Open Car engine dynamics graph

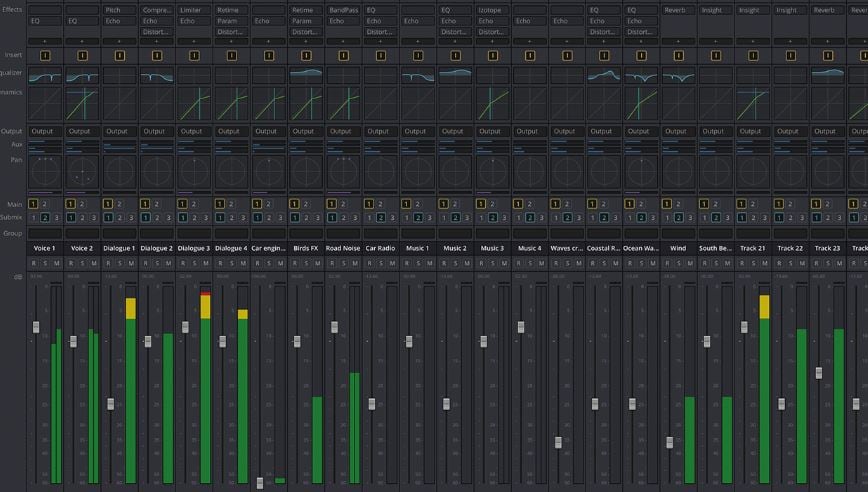[268, 103]
